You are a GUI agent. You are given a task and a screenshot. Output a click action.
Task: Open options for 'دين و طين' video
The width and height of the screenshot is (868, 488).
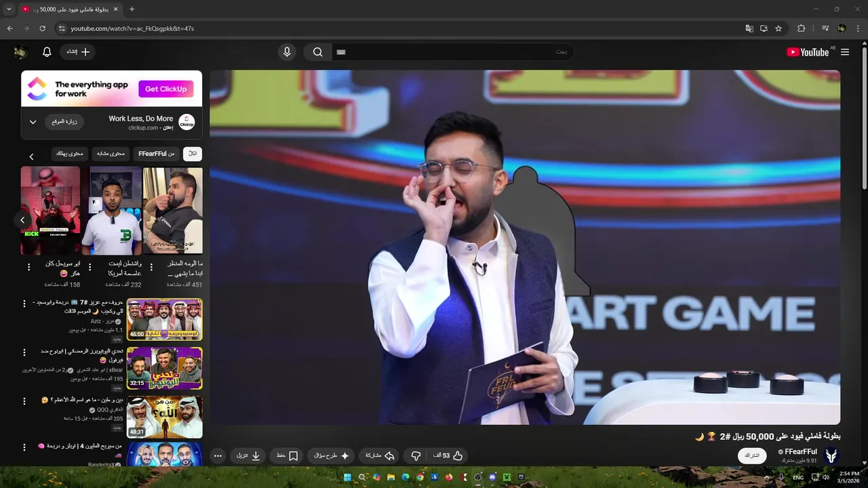point(24,401)
